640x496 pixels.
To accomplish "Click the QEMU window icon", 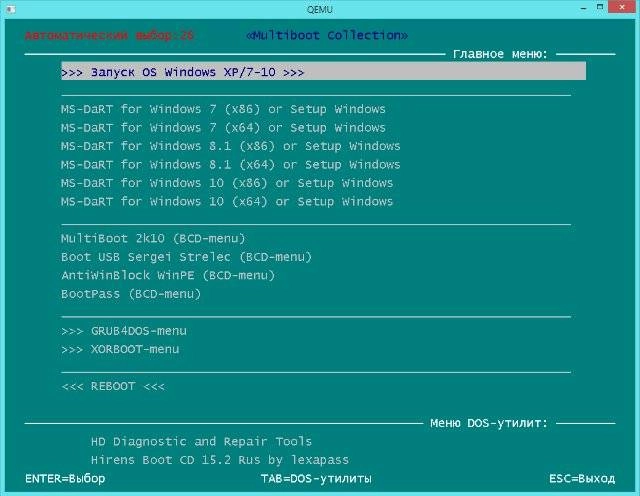I will pyautogui.click(x=11, y=9).
